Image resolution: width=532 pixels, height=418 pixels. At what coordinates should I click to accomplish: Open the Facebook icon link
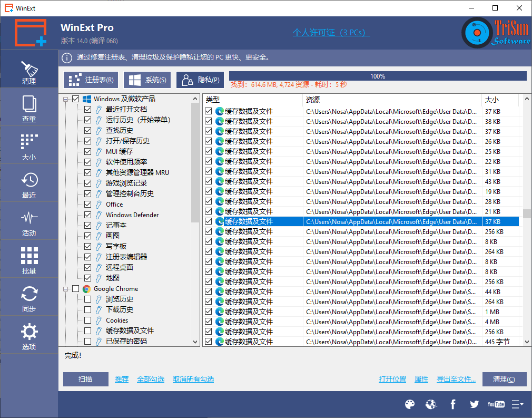tap(453, 404)
